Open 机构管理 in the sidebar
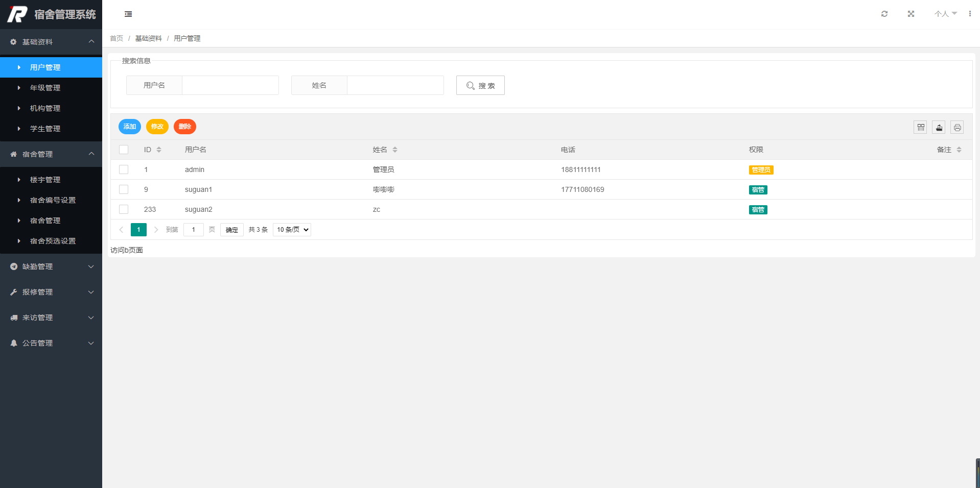Image resolution: width=980 pixels, height=488 pixels. [x=51, y=108]
